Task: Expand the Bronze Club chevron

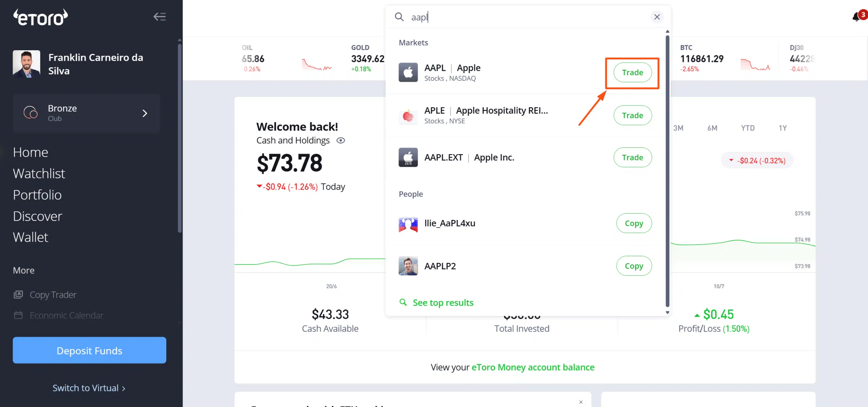Action: coord(145,113)
